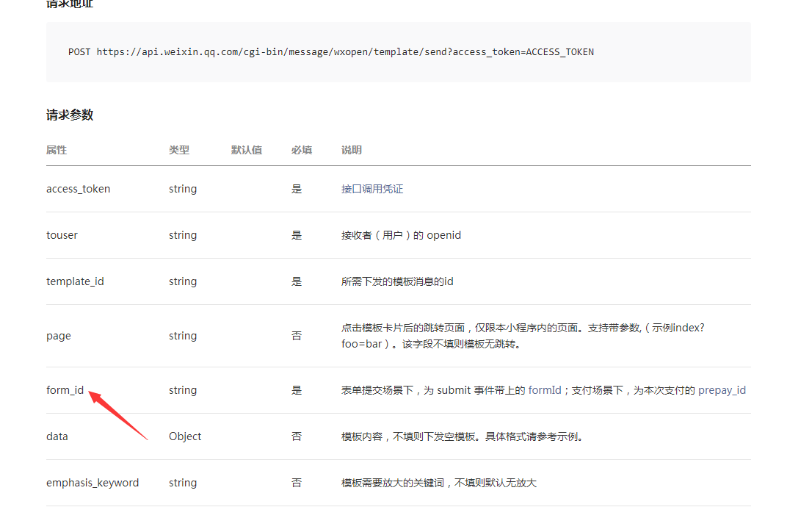
Task: Select the template_id attribute cell
Action: click(75, 281)
